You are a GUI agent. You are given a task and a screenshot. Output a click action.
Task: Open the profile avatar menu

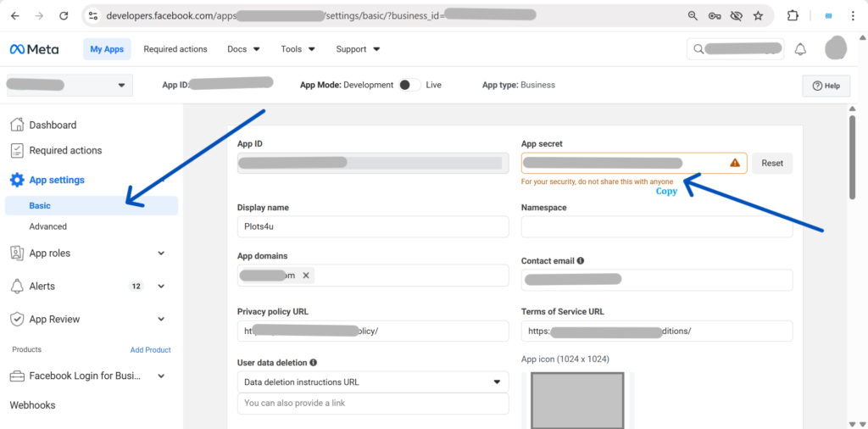pyautogui.click(x=836, y=48)
